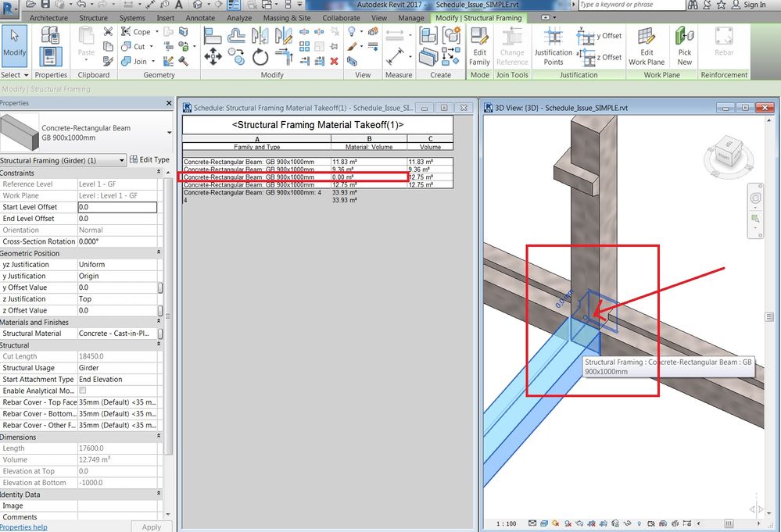Select the Move tool
781x532 pixels.
pyautogui.click(x=213, y=57)
